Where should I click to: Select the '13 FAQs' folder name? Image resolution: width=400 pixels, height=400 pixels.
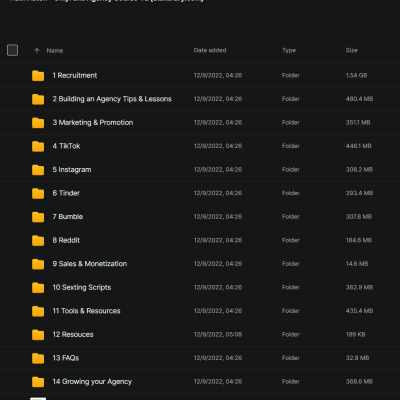pos(66,358)
